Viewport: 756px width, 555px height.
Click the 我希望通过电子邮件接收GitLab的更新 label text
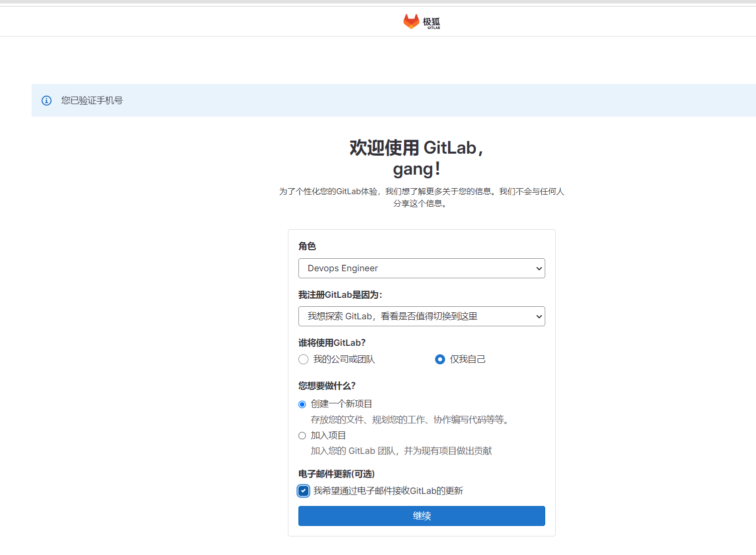(x=388, y=491)
